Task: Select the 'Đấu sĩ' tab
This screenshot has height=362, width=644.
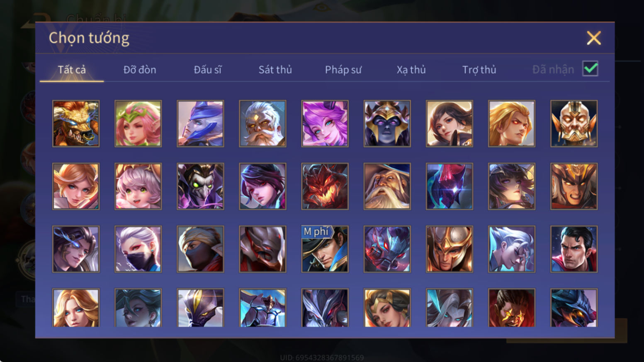Action: tap(207, 70)
